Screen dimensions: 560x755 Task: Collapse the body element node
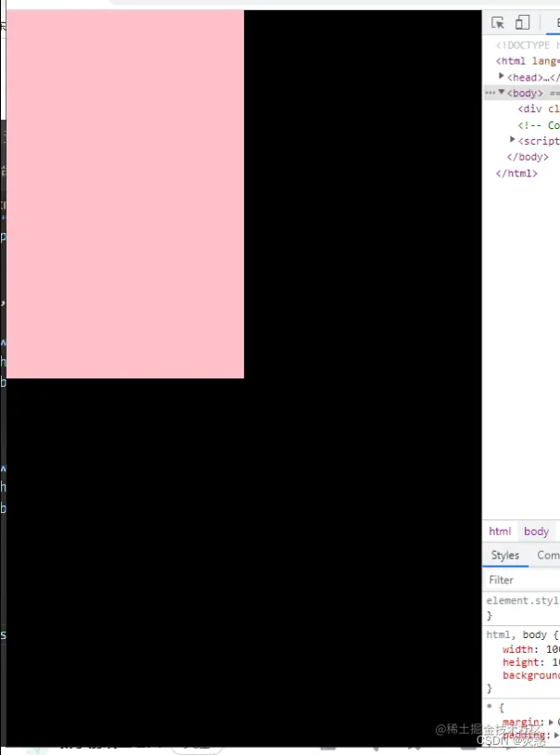point(502,92)
